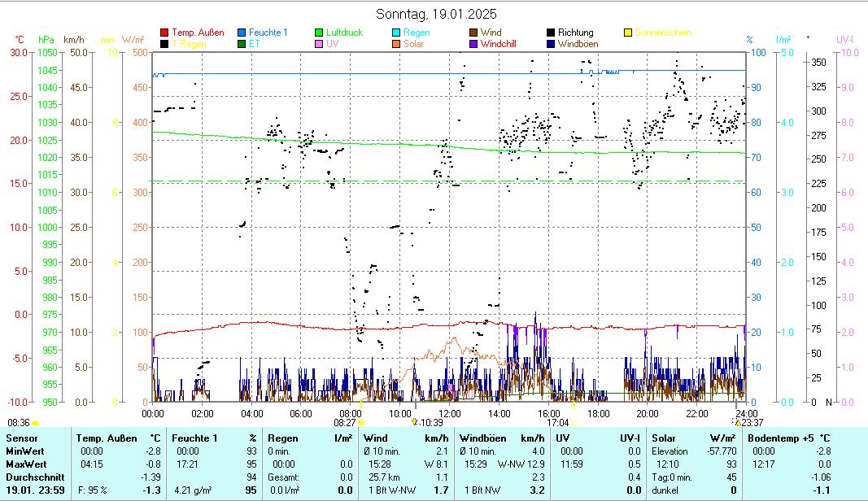The height and width of the screenshot is (501, 868).
Task: Click the pink UV legend square
Action: (x=320, y=44)
